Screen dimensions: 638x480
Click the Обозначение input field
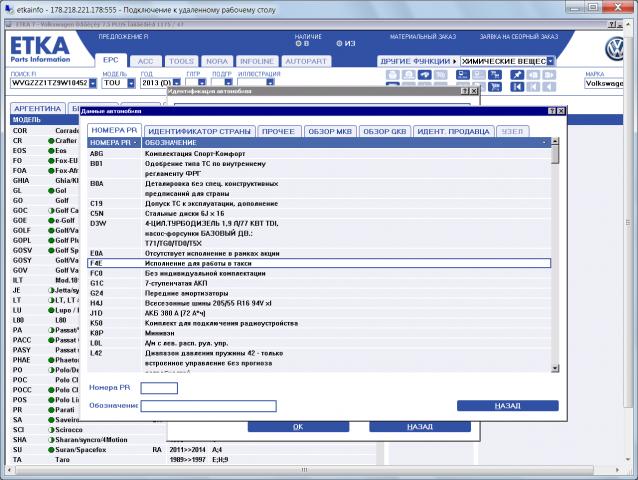[x=209, y=406]
